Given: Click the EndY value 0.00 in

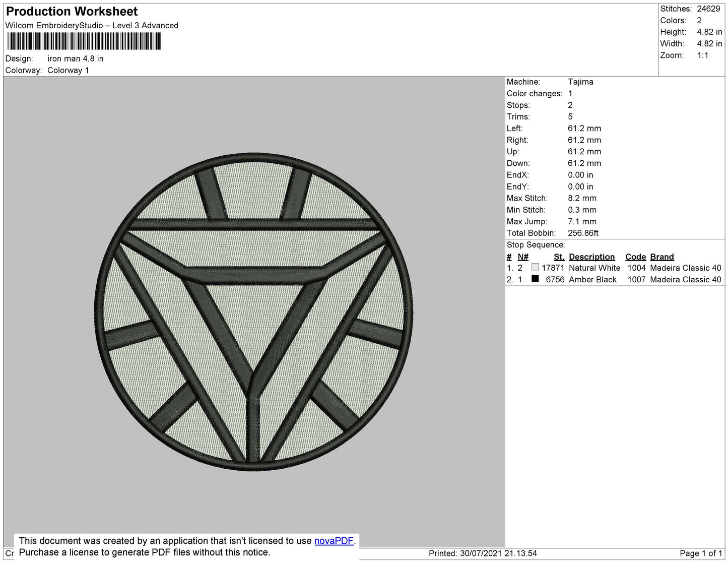Looking at the screenshot, I should [580, 186].
